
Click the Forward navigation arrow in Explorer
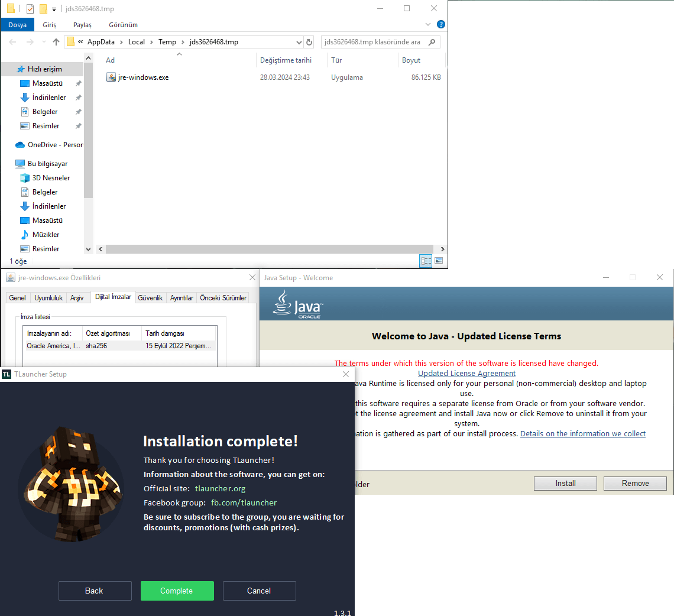30,42
